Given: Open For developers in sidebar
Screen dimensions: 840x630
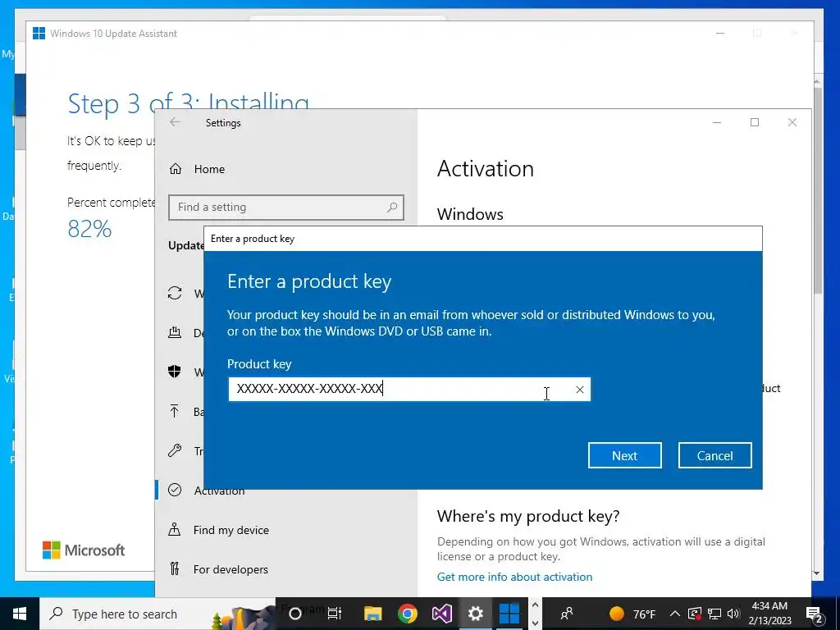Looking at the screenshot, I should pyautogui.click(x=231, y=569).
